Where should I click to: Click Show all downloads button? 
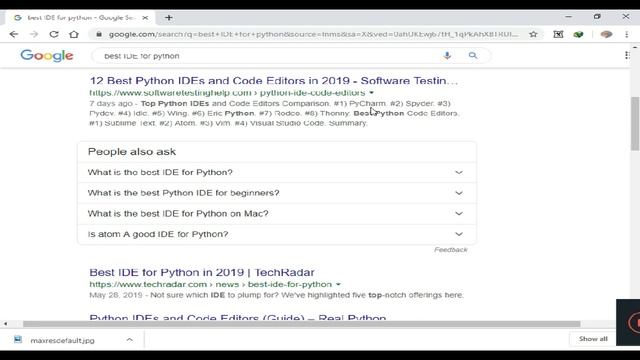click(593, 339)
